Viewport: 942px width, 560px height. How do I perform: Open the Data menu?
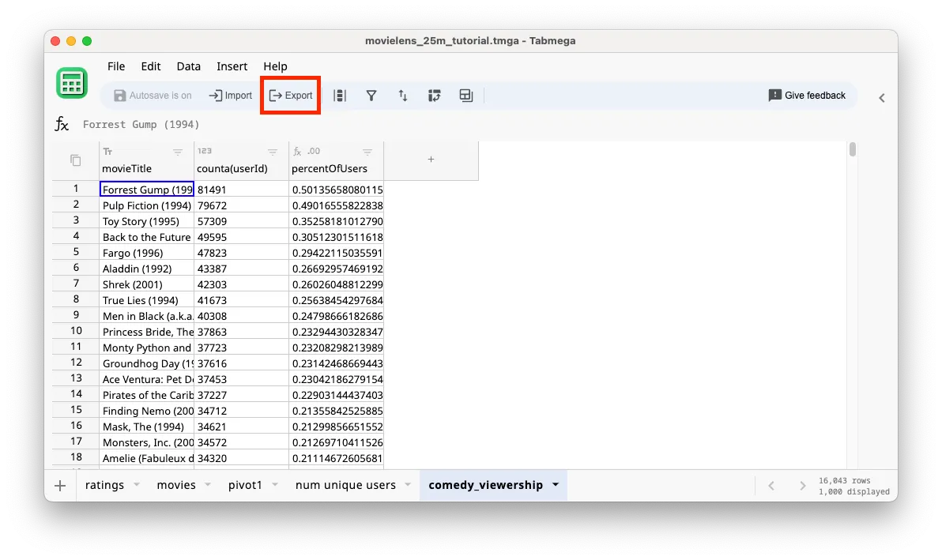point(188,66)
